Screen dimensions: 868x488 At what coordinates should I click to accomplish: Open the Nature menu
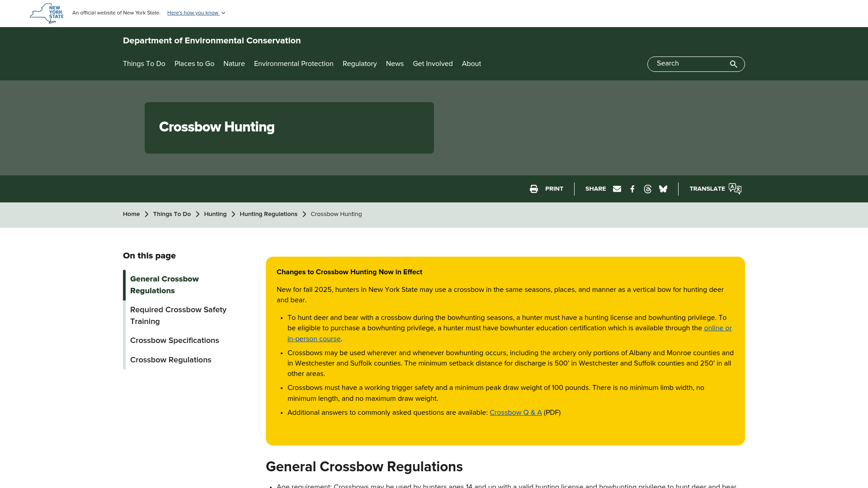coord(234,64)
